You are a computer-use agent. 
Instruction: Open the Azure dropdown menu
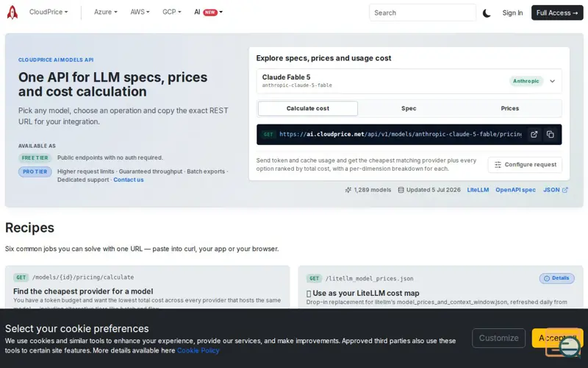tap(105, 12)
